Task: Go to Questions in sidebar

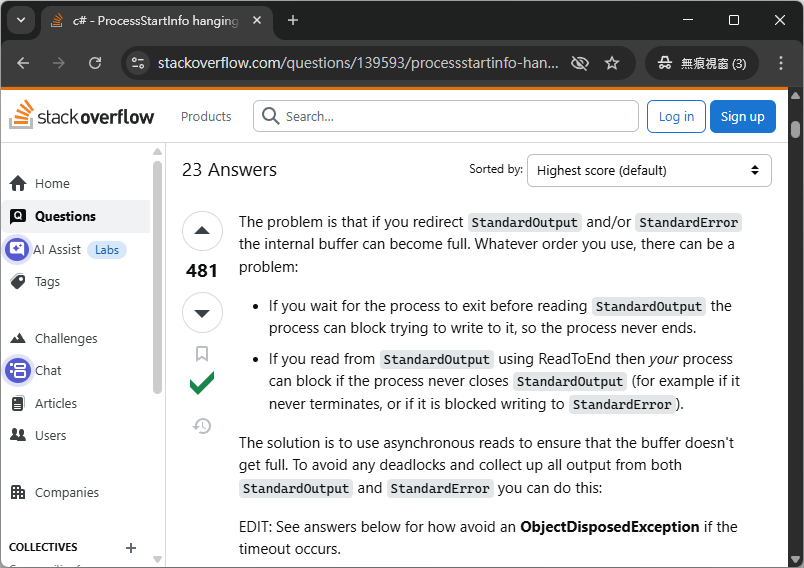Action: [65, 216]
